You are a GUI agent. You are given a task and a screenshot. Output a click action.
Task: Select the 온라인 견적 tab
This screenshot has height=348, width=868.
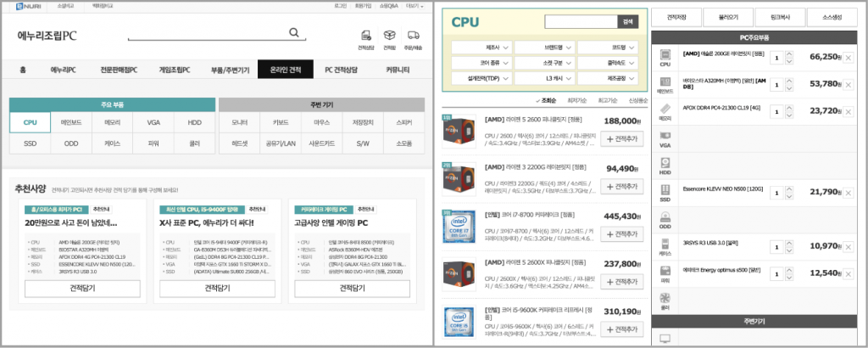(x=286, y=70)
